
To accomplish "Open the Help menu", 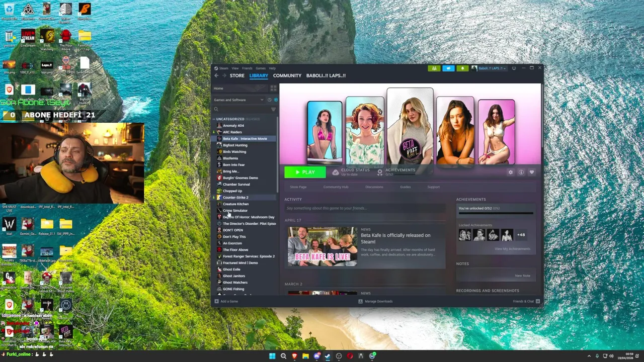I will pos(272,68).
